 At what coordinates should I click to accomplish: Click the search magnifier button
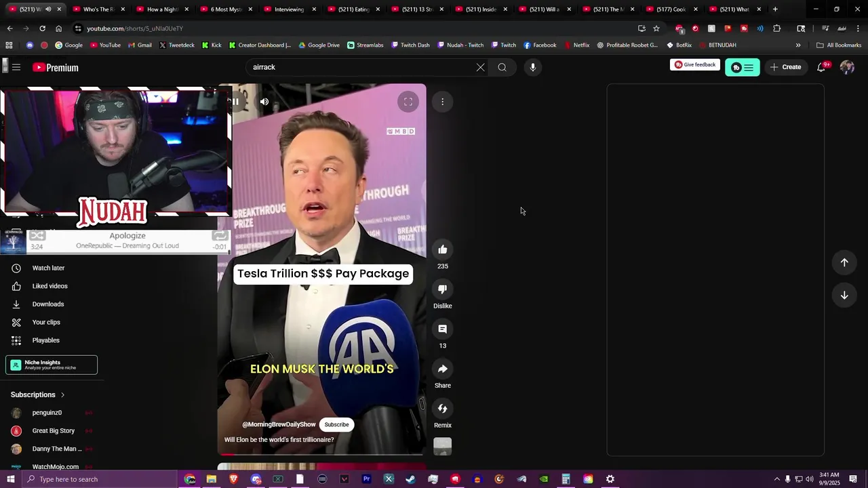pyautogui.click(x=502, y=67)
